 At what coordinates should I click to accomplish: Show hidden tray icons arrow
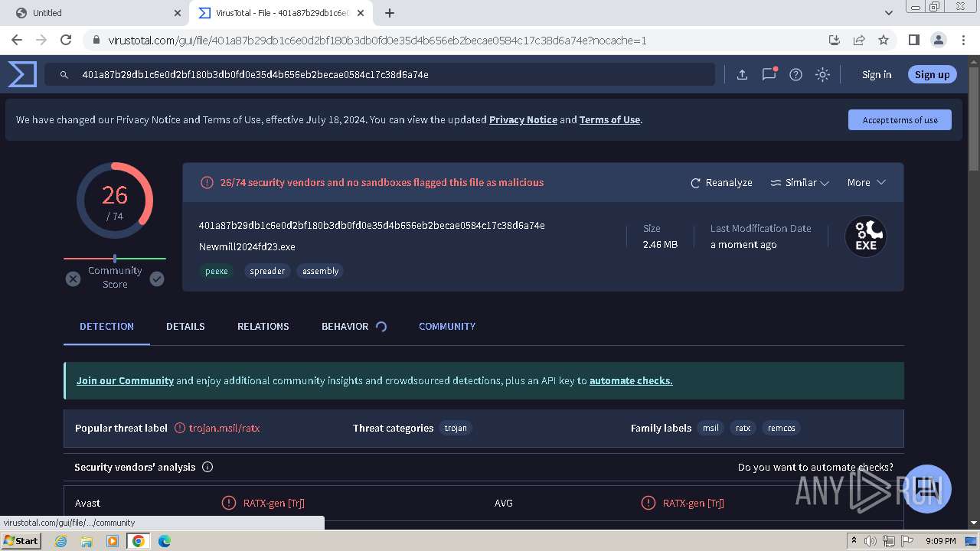854,541
